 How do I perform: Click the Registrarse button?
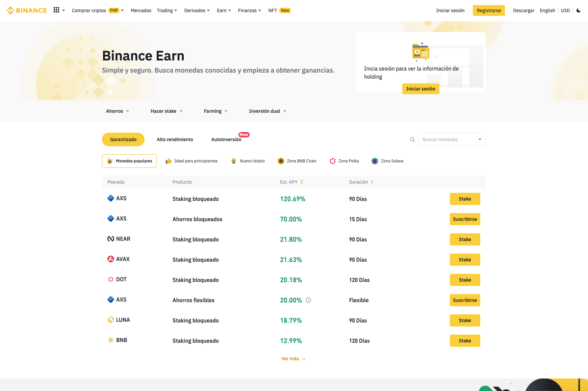click(488, 10)
